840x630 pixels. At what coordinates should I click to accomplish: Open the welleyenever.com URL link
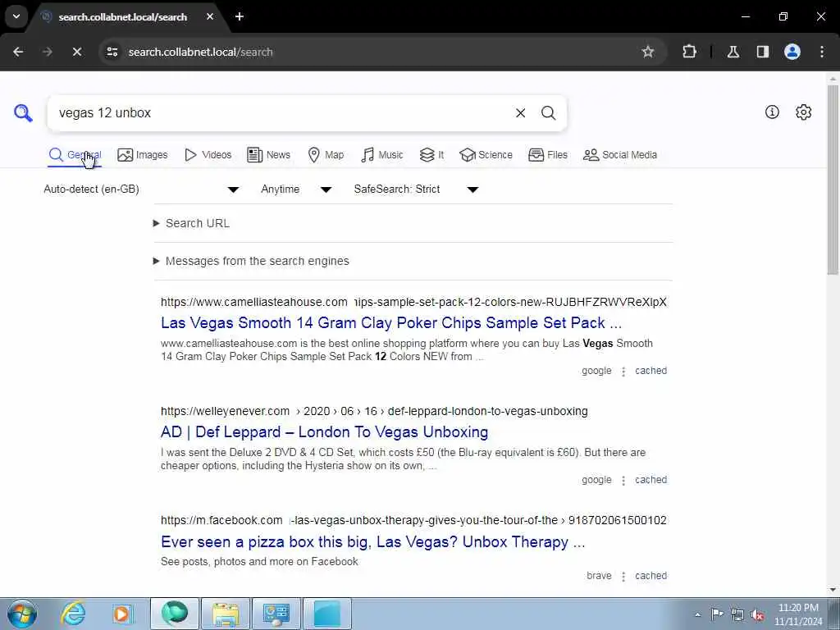[374, 412]
